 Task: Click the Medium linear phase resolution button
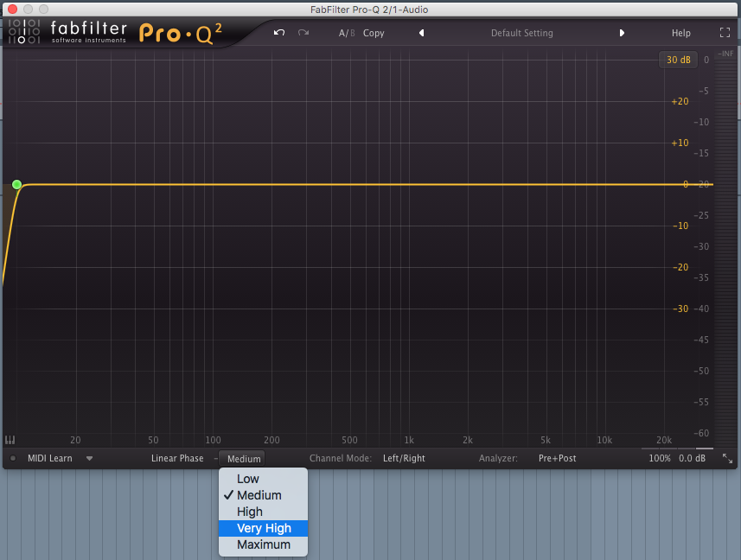pyautogui.click(x=244, y=459)
